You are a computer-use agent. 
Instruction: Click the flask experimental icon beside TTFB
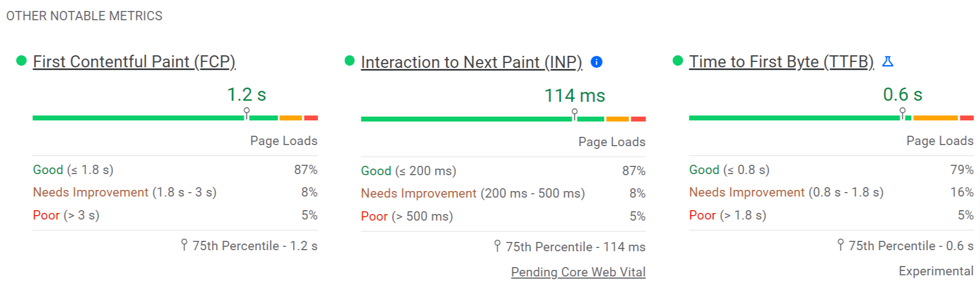click(x=888, y=61)
